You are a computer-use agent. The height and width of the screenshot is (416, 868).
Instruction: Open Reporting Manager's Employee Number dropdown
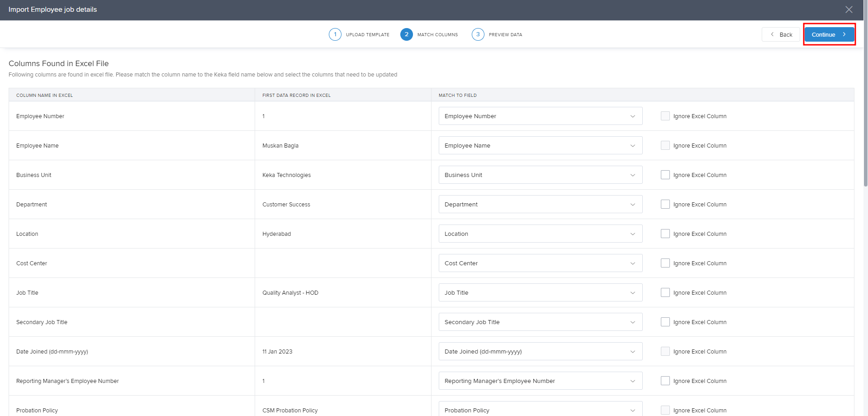tap(540, 381)
